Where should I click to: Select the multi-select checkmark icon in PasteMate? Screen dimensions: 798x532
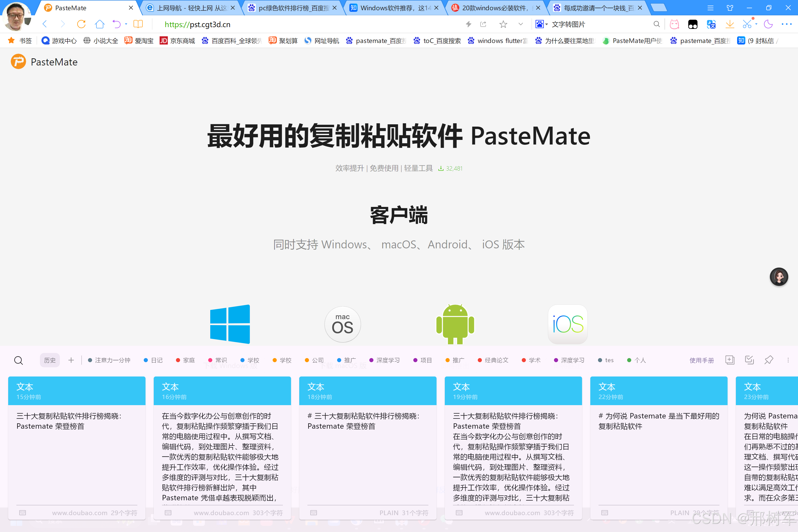749,360
